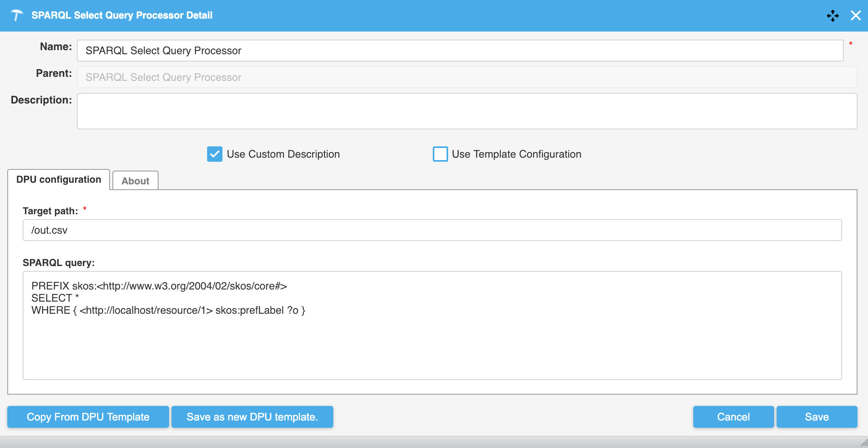Image resolution: width=868 pixels, height=448 pixels.
Task: Click the move/drag dialog icon
Action: point(832,16)
